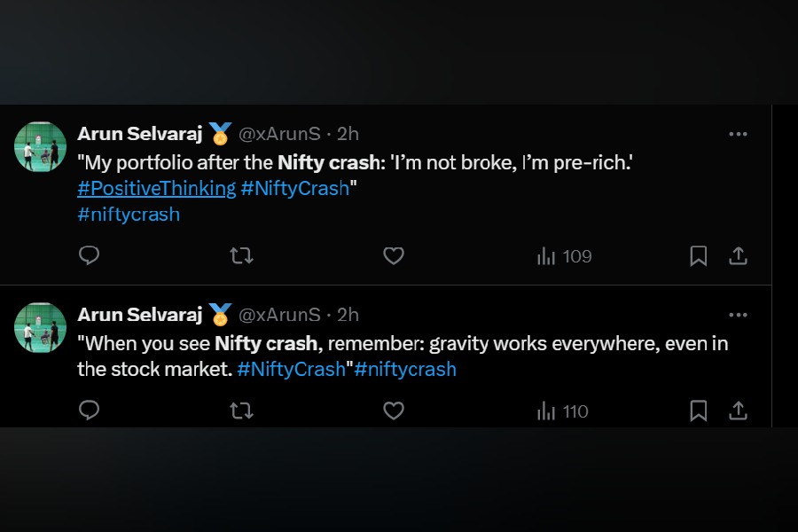The width and height of the screenshot is (798, 532).
Task: Open the #PositiveThinking hashtag link
Action: (x=156, y=188)
